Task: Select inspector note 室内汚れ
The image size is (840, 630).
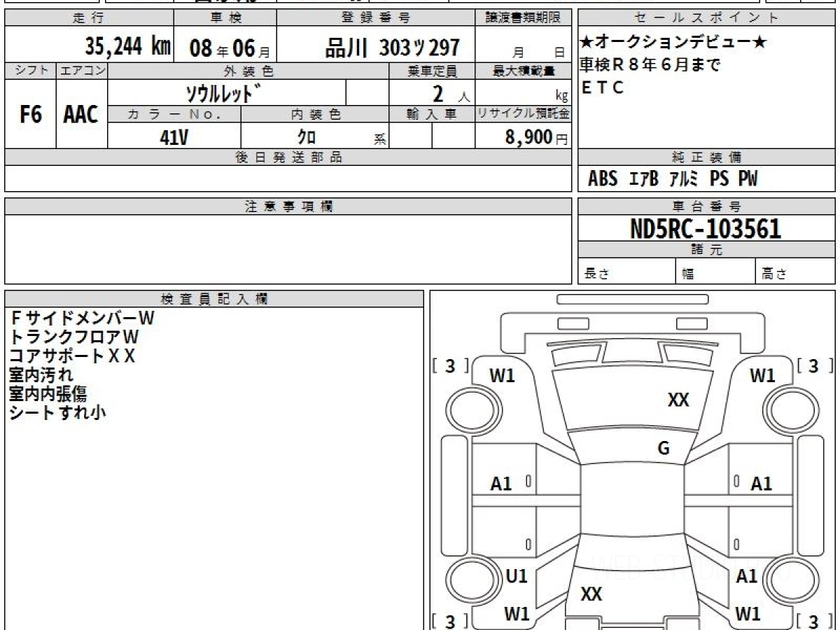Action: coord(41,375)
